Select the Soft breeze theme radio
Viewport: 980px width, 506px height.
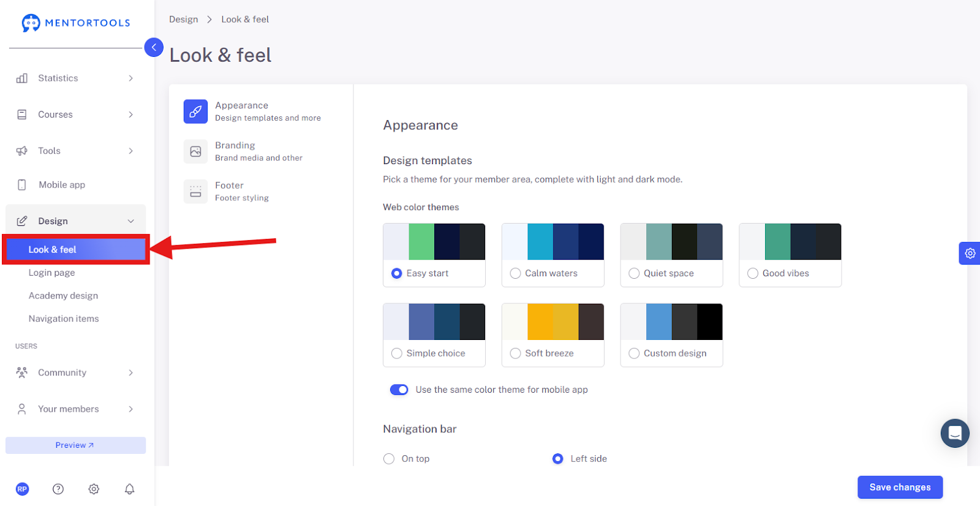click(x=516, y=353)
